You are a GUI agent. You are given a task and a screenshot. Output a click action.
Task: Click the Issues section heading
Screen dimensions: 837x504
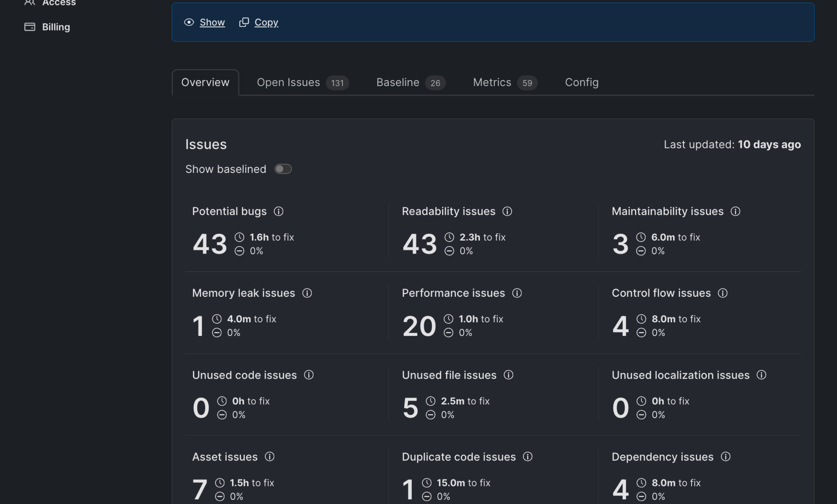tap(206, 144)
